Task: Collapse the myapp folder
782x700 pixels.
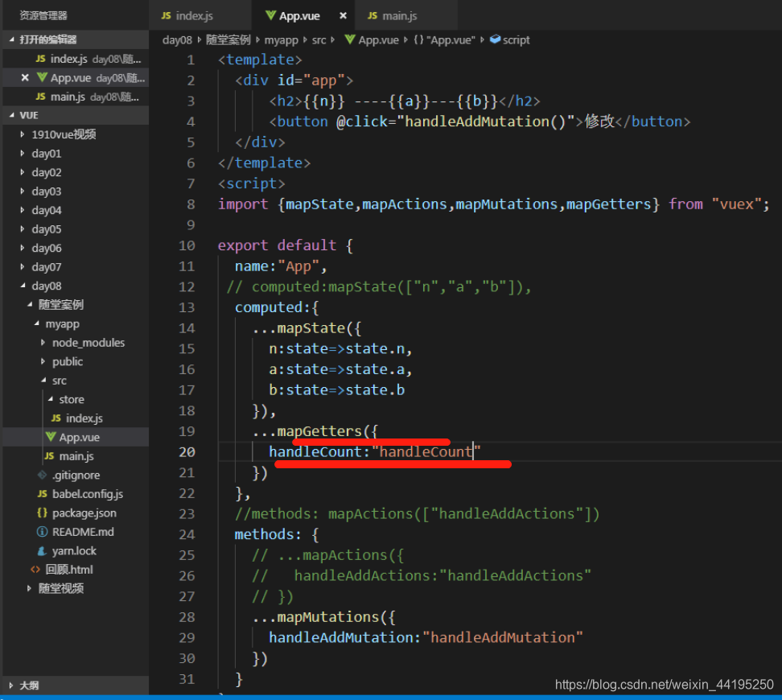Action: (x=36, y=323)
